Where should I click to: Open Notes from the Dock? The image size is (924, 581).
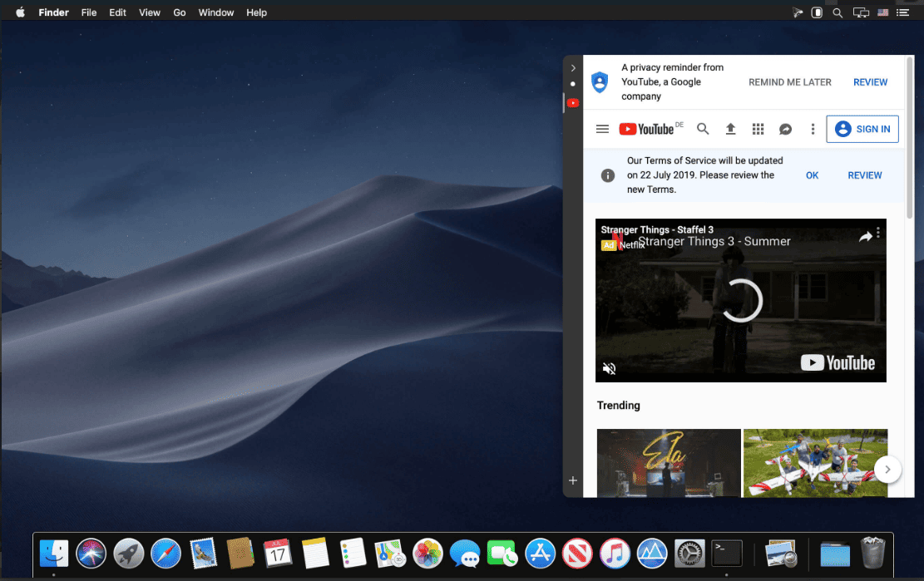coord(315,554)
